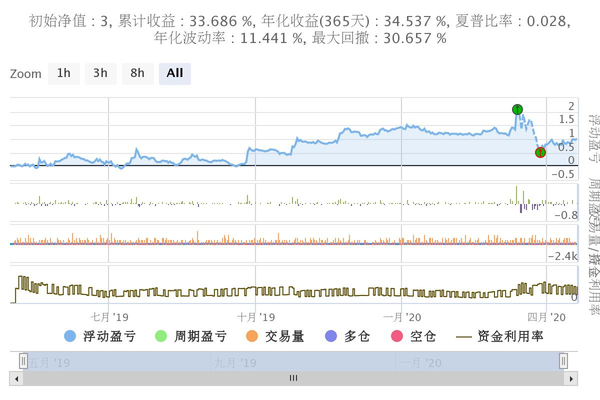This screenshot has height=400, width=600.
Task: Select the All zoom range
Action: click(x=175, y=73)
